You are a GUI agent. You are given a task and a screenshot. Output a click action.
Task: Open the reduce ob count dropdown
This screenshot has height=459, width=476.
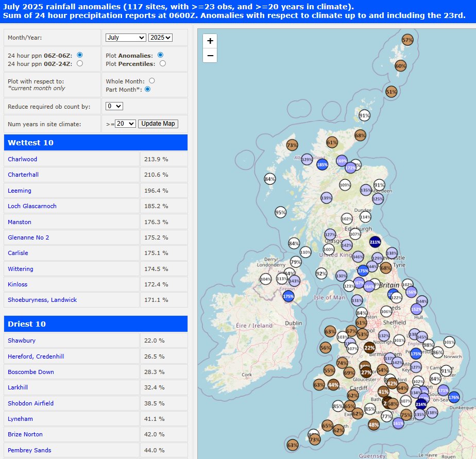pyautogui.click(x=114, y=106)
